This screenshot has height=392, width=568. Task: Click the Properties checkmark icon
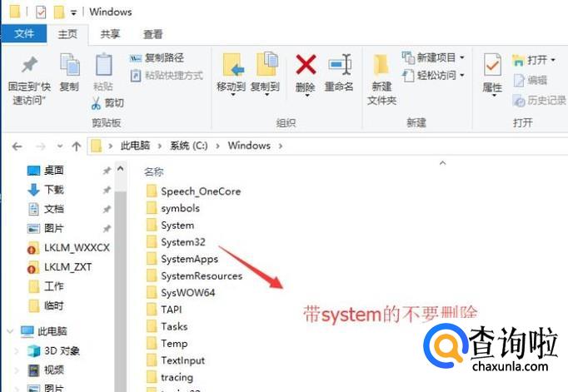492,65
